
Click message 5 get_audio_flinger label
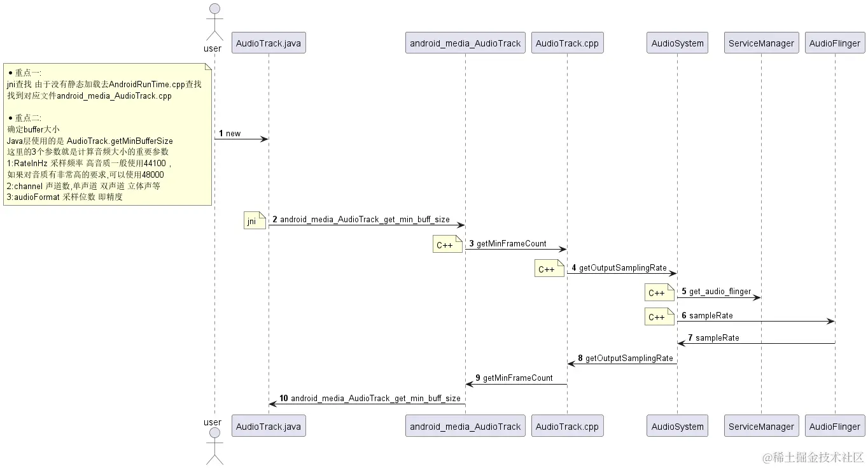pos(716,292)
